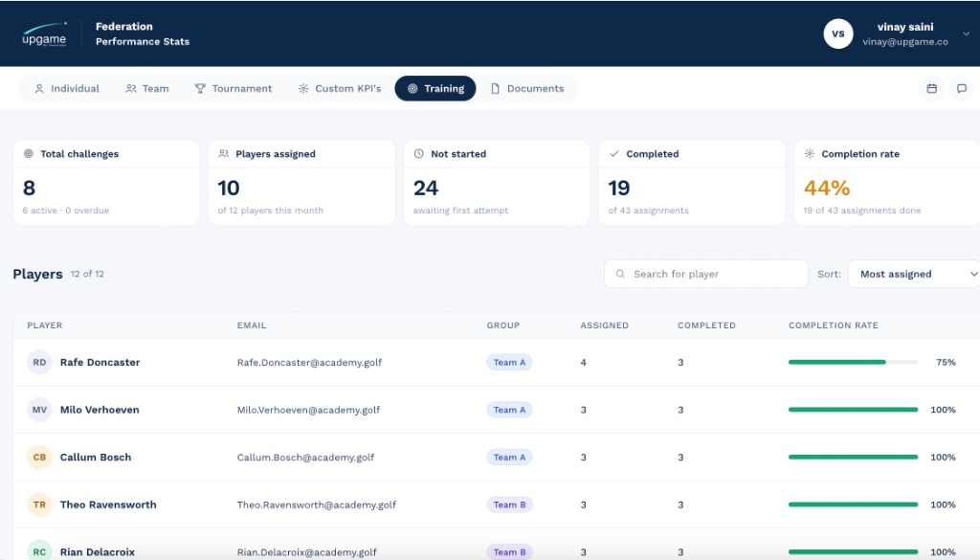980x560 pixels.
Task: Expand the vinay saini account menu chevron
Action: point(967,34)
